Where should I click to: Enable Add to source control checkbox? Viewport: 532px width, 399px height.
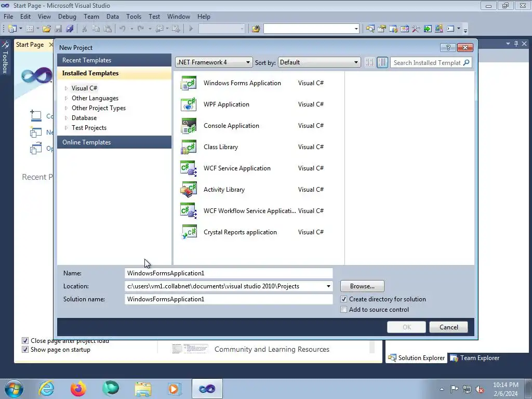[x=344, y=310]
